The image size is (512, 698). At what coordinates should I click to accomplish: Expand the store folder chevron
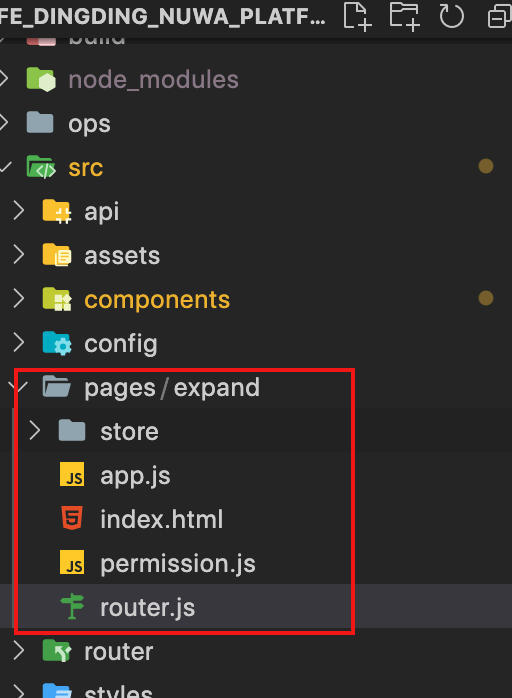34,431
